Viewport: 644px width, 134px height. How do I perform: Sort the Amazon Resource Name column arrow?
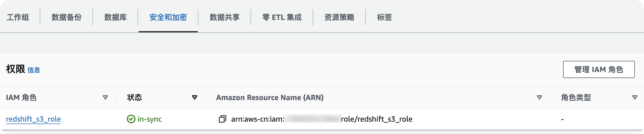click(539, 97)
